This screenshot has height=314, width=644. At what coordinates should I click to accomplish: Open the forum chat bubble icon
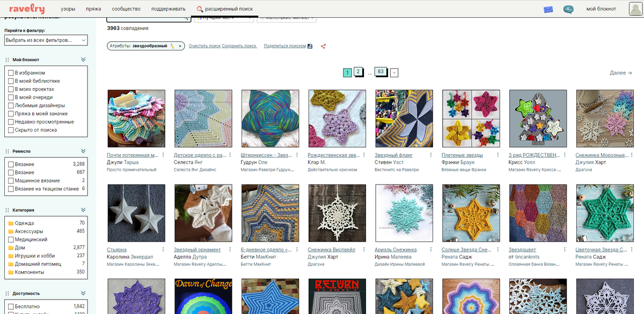568,9
